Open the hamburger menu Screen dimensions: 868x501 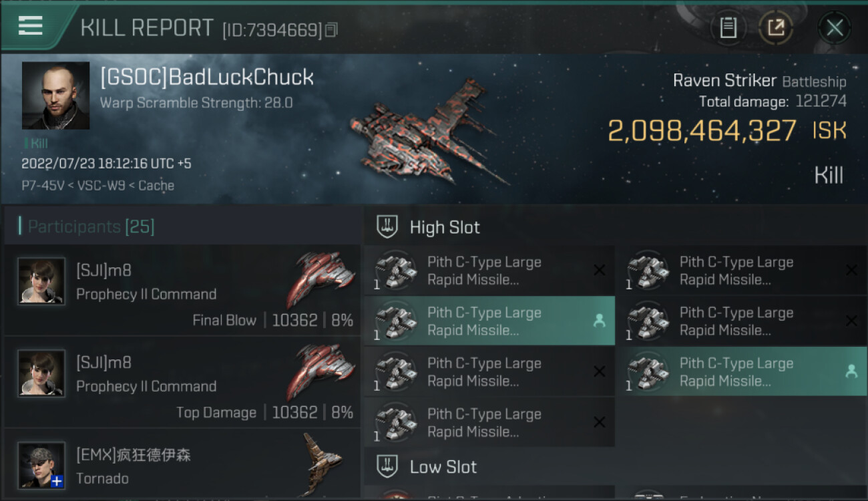pyautogui.click(x=31, y=25)
